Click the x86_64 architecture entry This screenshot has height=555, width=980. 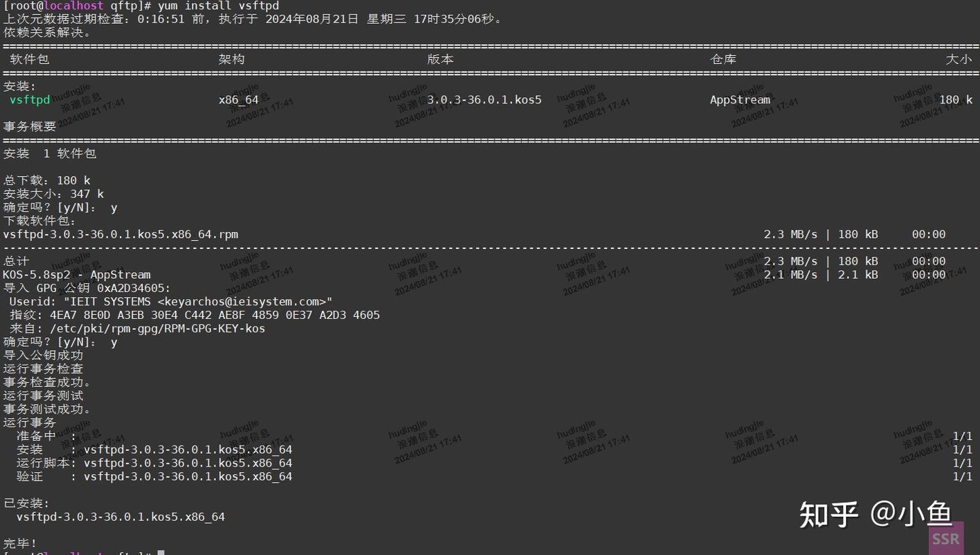pos(238,99)
